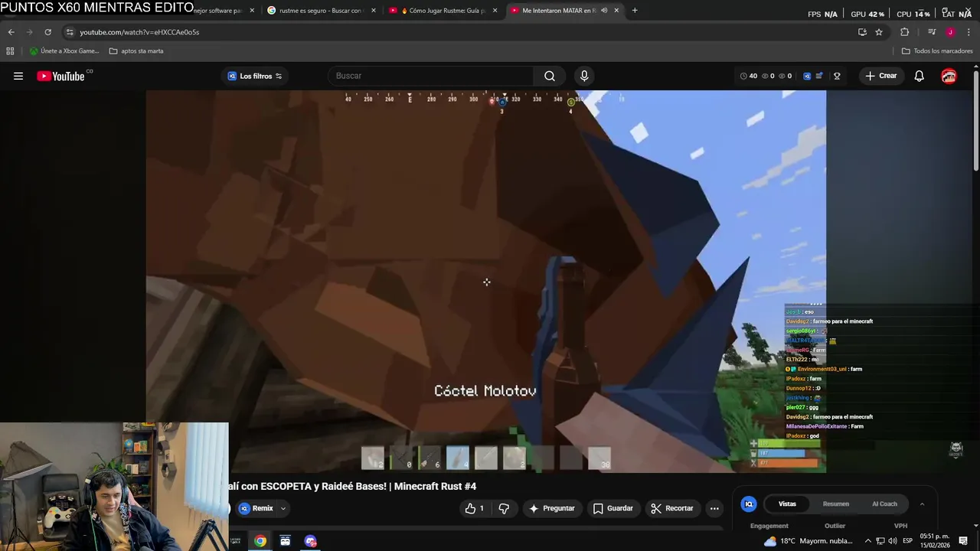Screen dimensions: 980x551
Task: Click the install app icon in address bar
Action: pos(862,32)
